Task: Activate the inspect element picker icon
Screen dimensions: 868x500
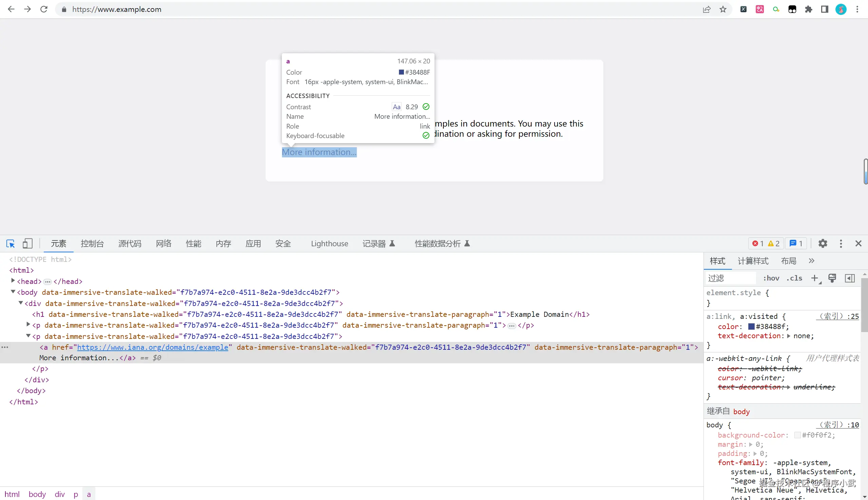Action: [x=10, y=244]
